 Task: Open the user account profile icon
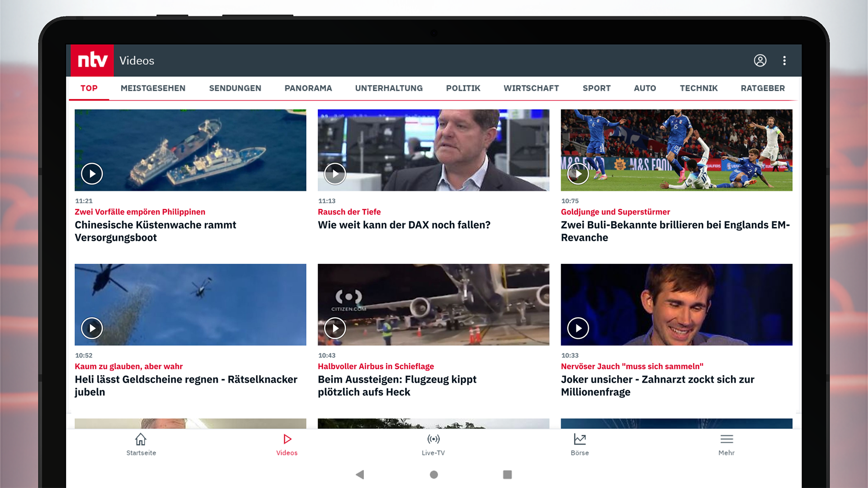tap(760, 61)
